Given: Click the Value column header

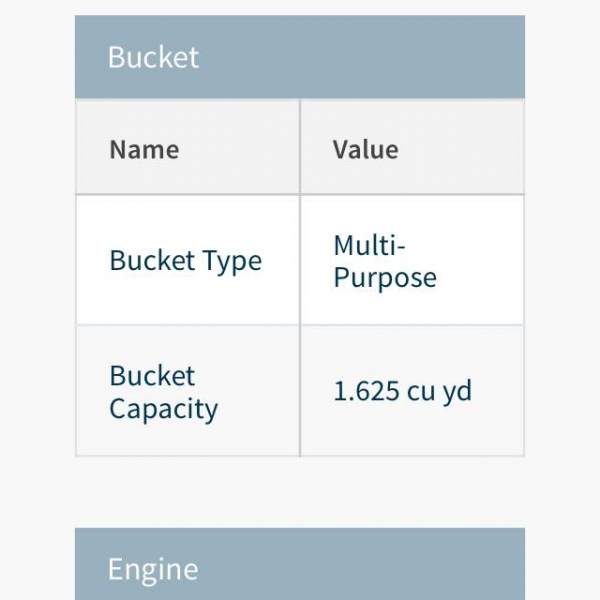Looking at the screenshot, I should pyautogui.click(x=412, y=147).
